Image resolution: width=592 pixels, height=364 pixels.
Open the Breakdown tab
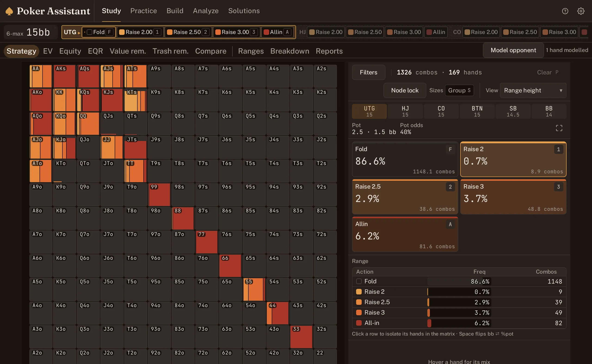click(x=290, y=51)
